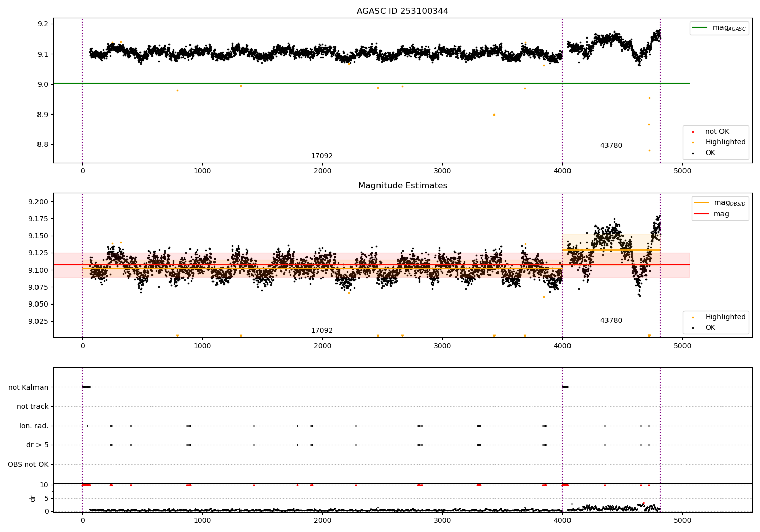Click the '9.200' y-axis tick label
This screenshot has width=760, height=532.
39,202
